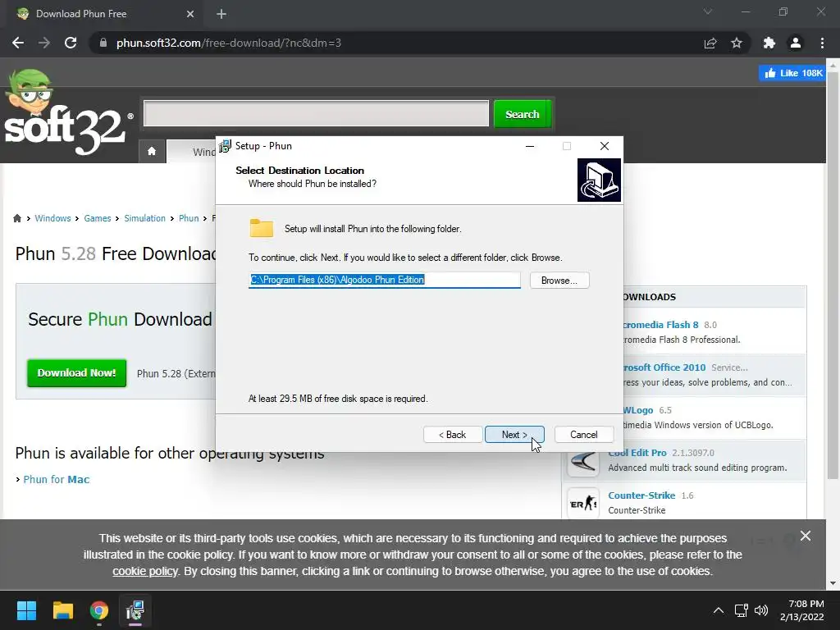Bookmark this page with star icon

tap(737, 43)
